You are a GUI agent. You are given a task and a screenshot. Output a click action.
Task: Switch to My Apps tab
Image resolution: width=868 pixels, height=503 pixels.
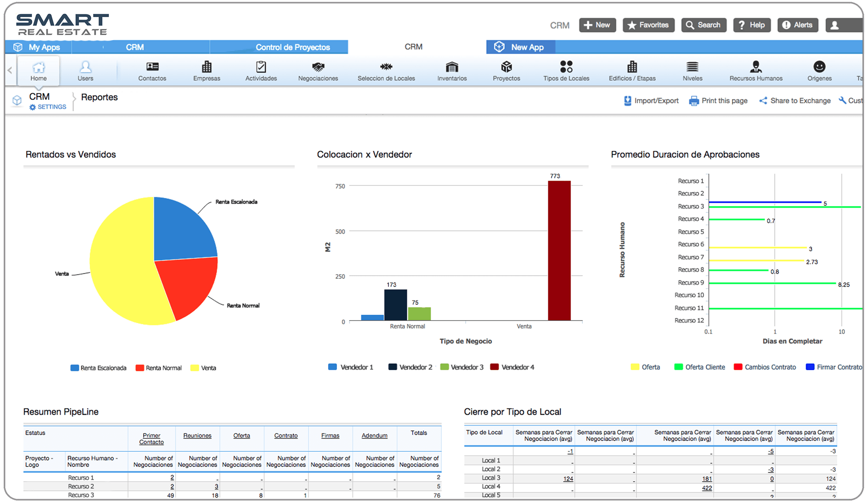[x=38, y=47]
